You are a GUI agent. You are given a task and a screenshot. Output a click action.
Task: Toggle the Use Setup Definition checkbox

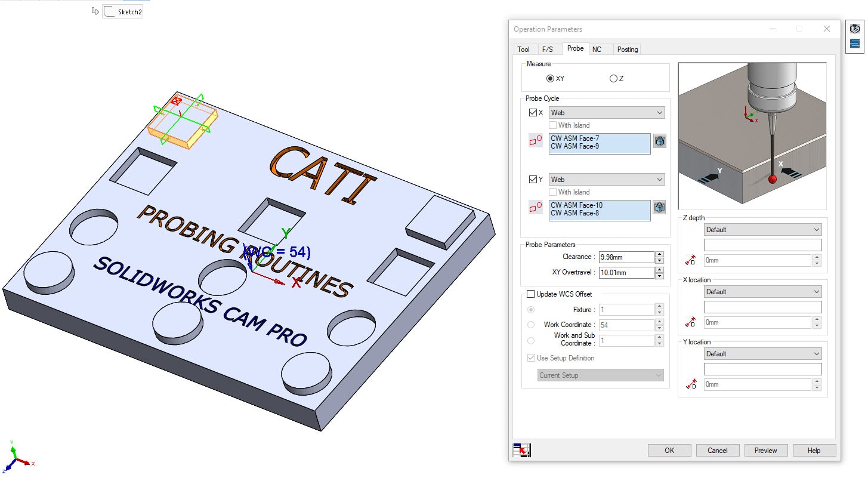pyautogui.click(x=531, y=358)
